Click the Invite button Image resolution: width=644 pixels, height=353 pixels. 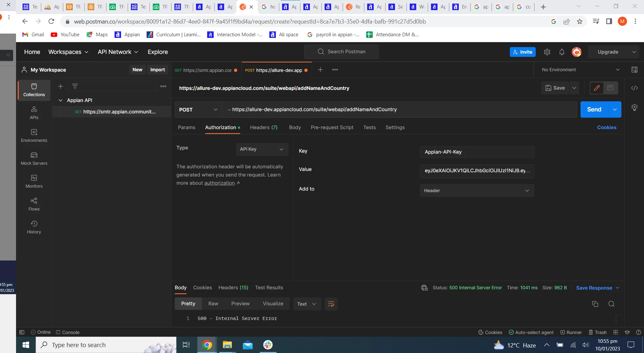(x=523, y=52)
